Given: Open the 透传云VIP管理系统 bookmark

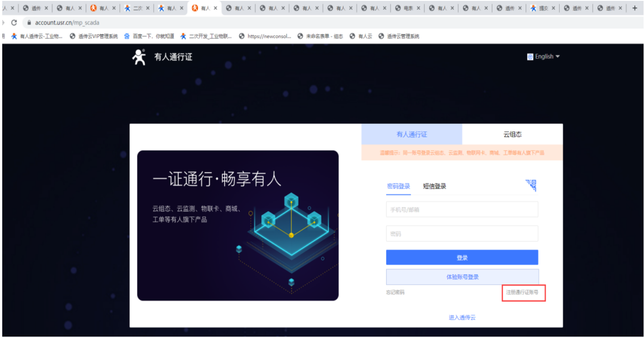Looking at the screenshot, I should click(94, 36).
